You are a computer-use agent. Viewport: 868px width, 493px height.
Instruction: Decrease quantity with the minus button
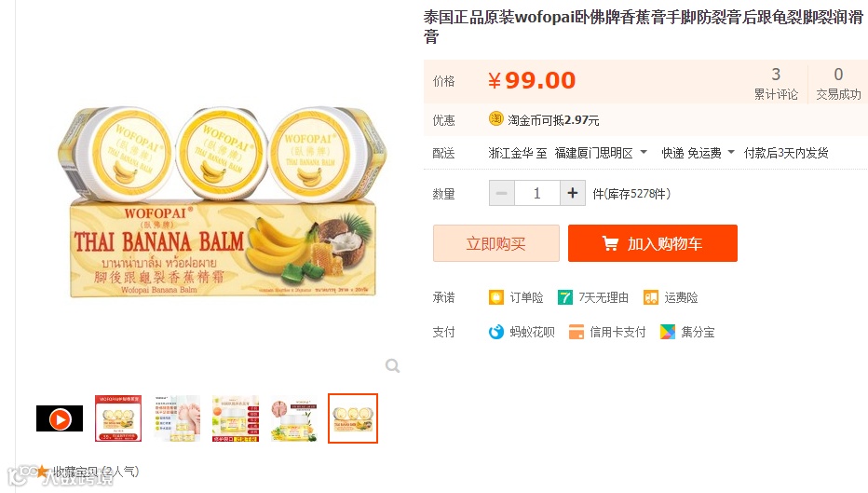coord(502,193)
